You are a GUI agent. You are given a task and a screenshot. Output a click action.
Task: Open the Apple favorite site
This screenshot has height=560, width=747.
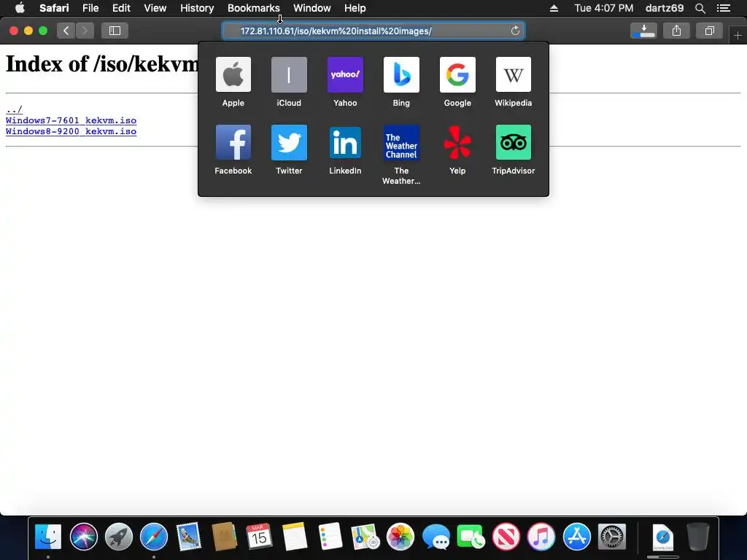click(233, 75)
